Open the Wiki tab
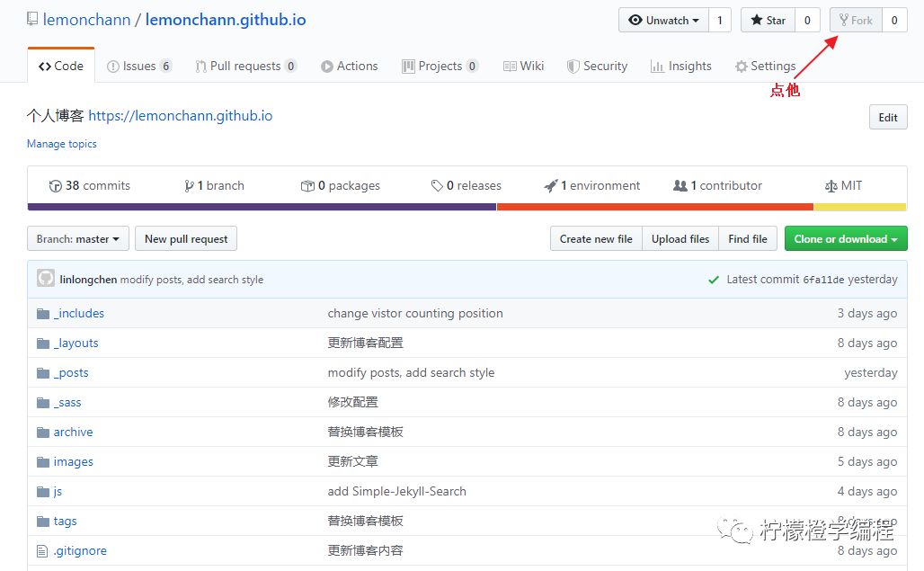Image resolution: width=924 pixels, height=571 pixels. tap(523, 66)
